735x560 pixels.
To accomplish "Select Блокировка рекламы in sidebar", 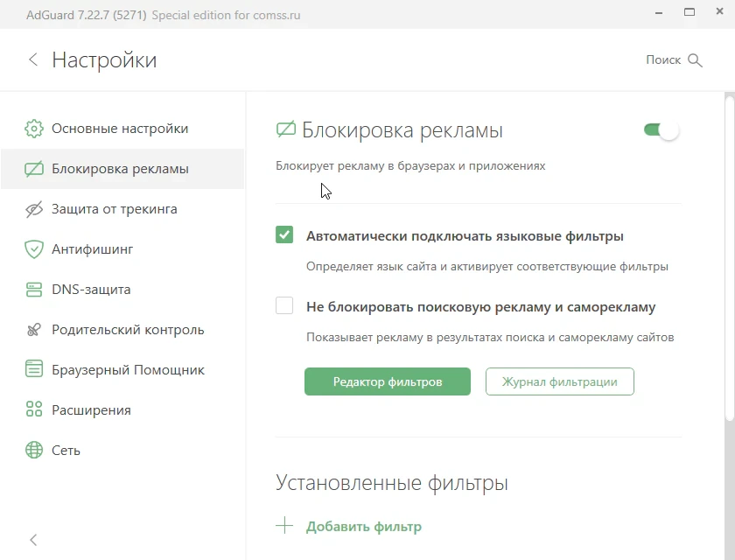I will tap(122, 169).
